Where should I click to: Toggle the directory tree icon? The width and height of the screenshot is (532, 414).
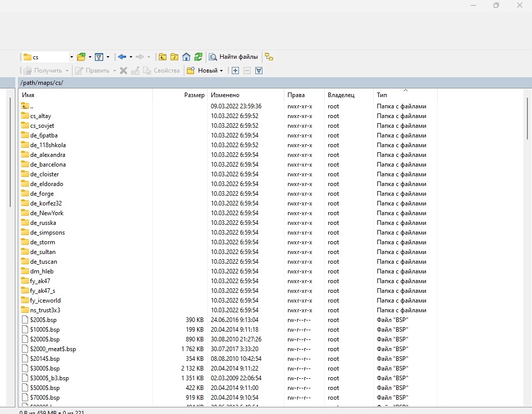coord(269,57)
